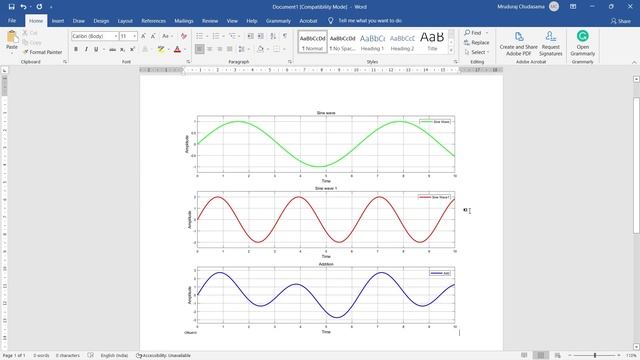Sort paragraph contents
This screenshot has height=360, width=640.
273,36
